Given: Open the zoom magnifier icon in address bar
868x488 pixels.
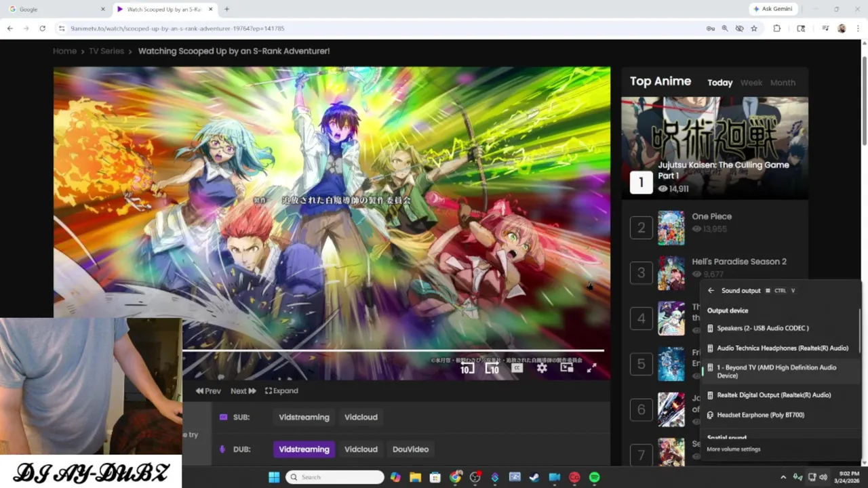Looking at the screenshot, I should click(x=725, y=28).
